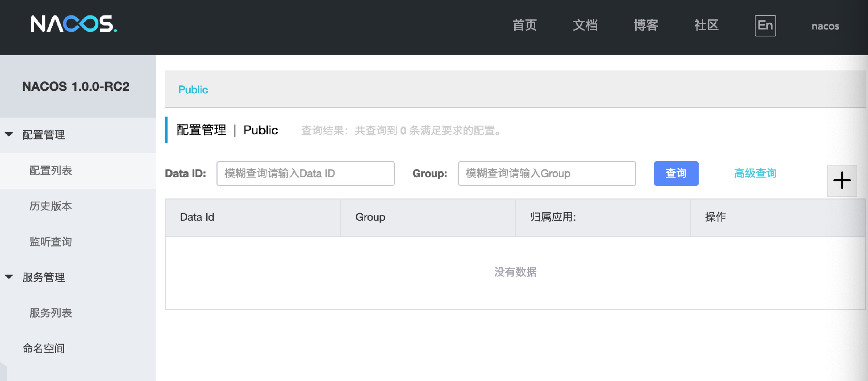This screenshot has height=381, width=868.
Task: Click the NACOS logo
Action: pos(74,24)
